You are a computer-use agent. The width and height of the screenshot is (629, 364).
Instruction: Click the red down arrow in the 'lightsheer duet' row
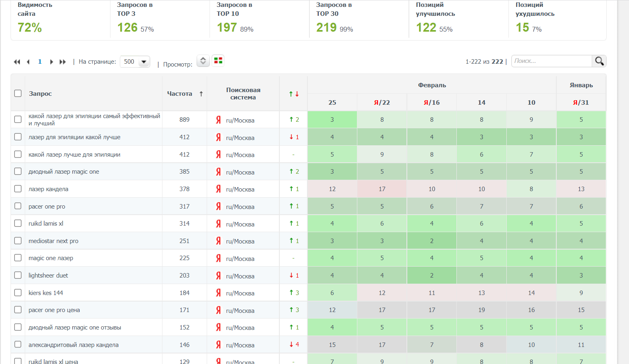pos(291,276)
